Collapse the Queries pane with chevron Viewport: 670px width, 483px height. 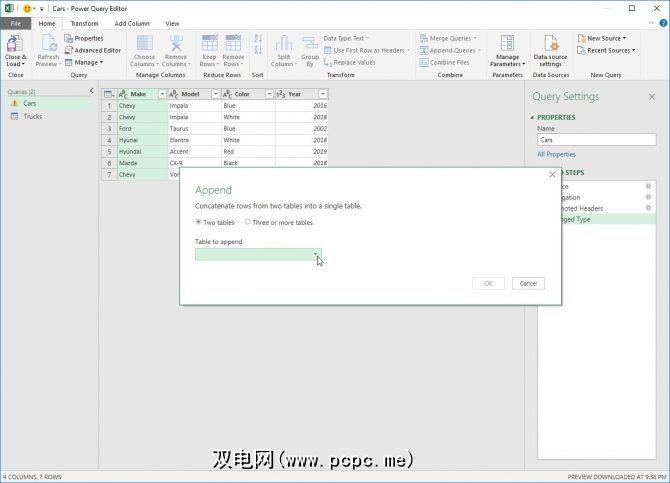click(91, 91)
